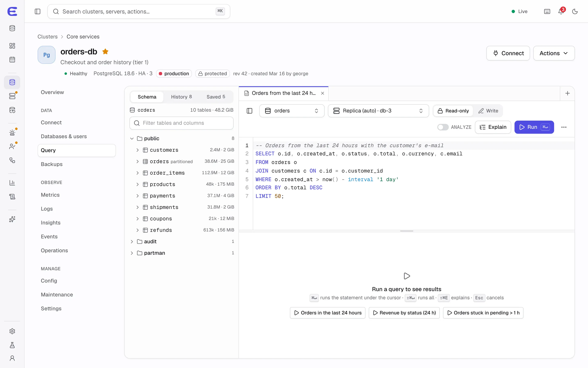The width and height of the screenshot is (588, 368).
Task: Collapse the public schema folder
Action: (132, 138)
